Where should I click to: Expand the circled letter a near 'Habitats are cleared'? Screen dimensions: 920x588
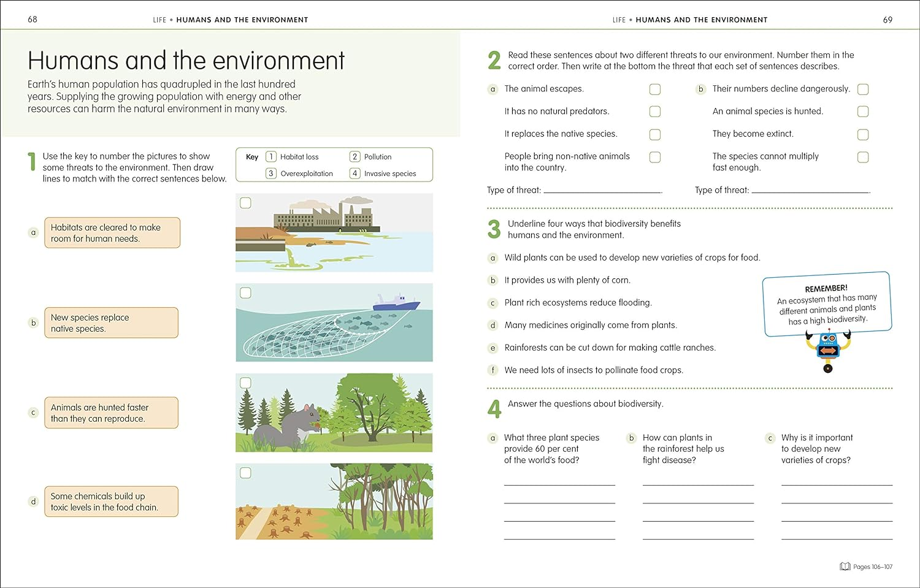click(x=33, y=232)
